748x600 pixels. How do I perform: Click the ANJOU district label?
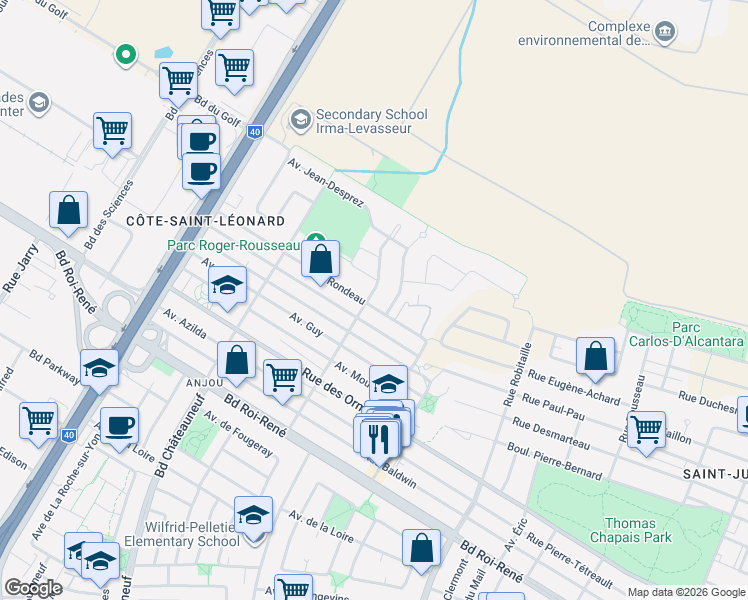point(205,383)
